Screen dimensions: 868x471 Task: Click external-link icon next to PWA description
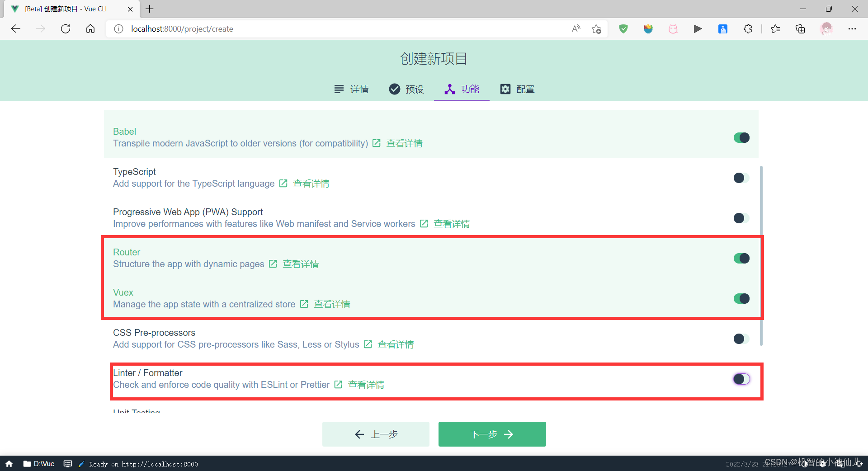(424, 224)
